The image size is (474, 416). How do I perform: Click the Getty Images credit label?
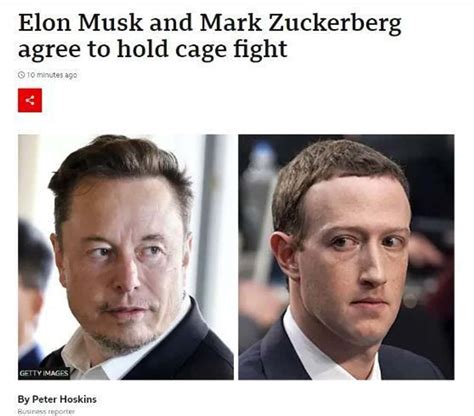(x=44, y=373)
